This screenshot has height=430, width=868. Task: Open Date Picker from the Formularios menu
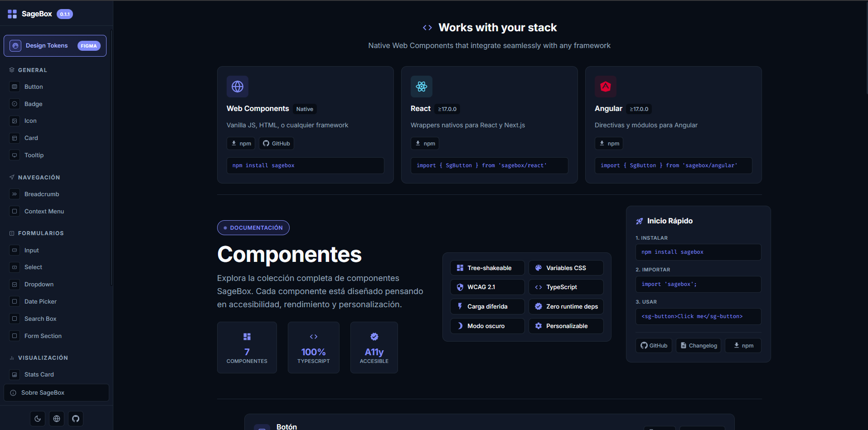pyautogui.click(x=40, y=301)
